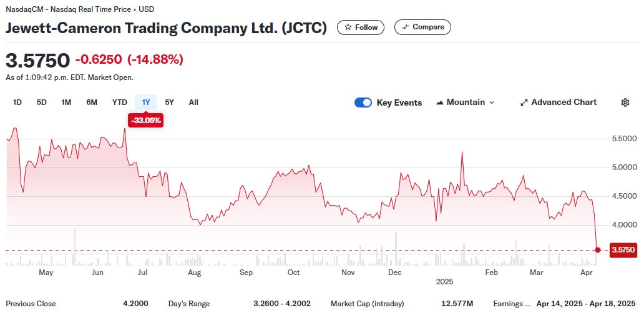Viewport: 644px width, 310px height.
Task: Select the 1D range tab
Action: pyautogui.click(x=17, y=102)
